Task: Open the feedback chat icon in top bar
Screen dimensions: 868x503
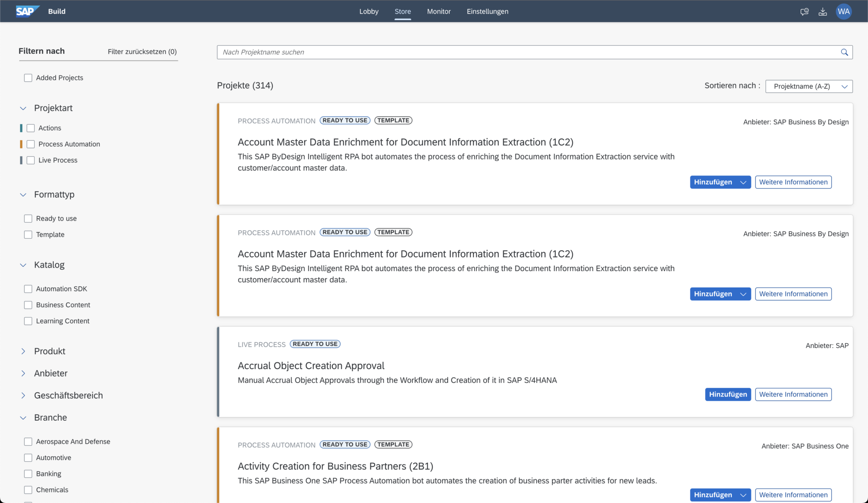Action: (x=804, y=11)
